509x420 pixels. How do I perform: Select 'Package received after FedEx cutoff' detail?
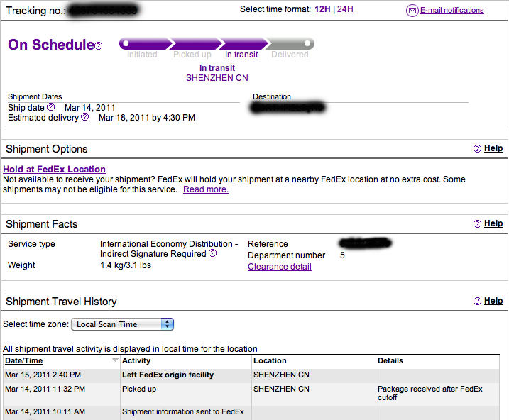pos(429,393)
